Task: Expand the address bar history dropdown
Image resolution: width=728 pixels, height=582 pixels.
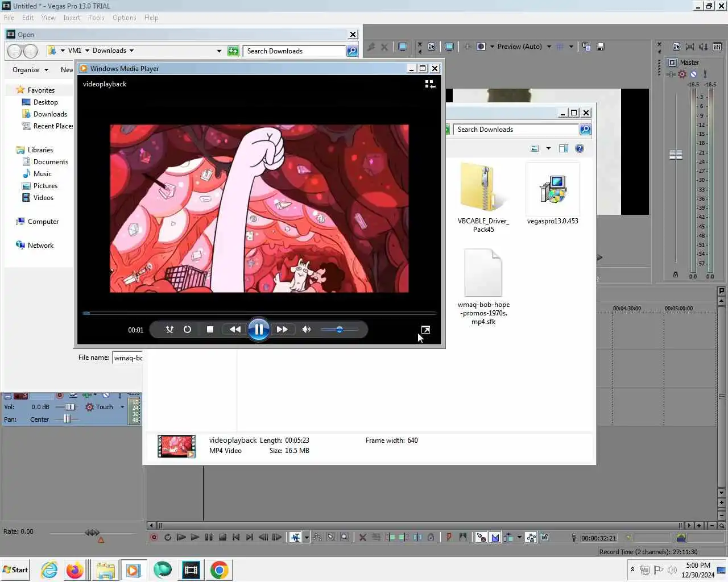Action: point(219,51)
